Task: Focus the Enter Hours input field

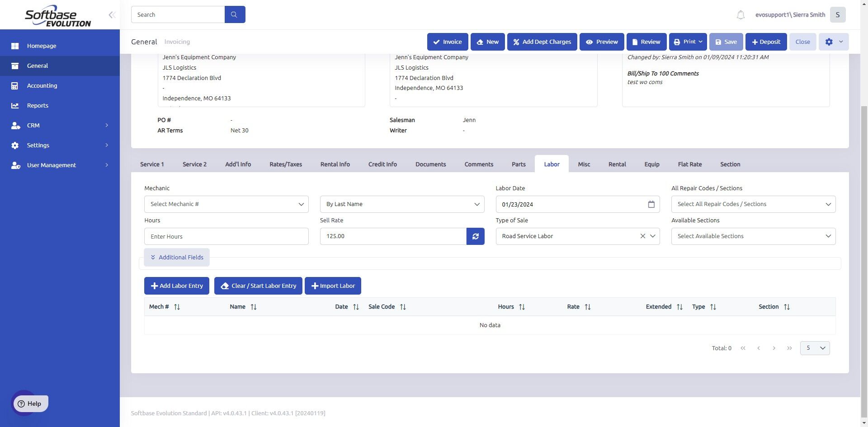Action: pos(226,236)
